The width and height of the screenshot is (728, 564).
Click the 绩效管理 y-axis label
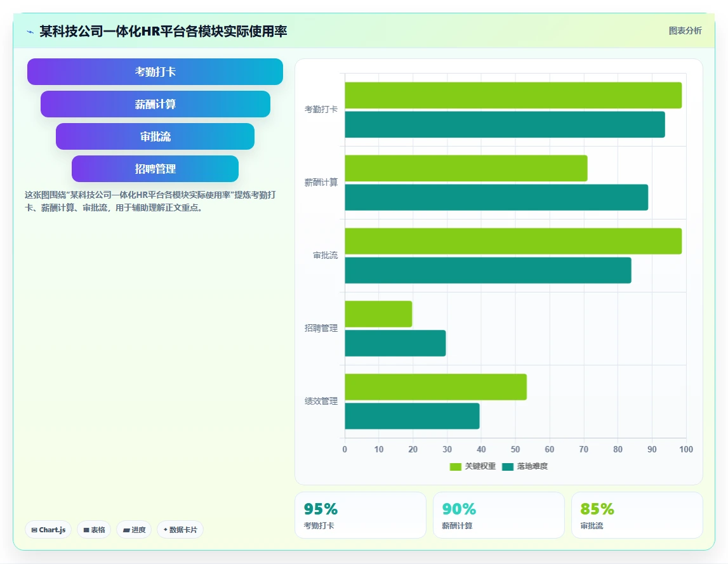click(x=321, y=401)
